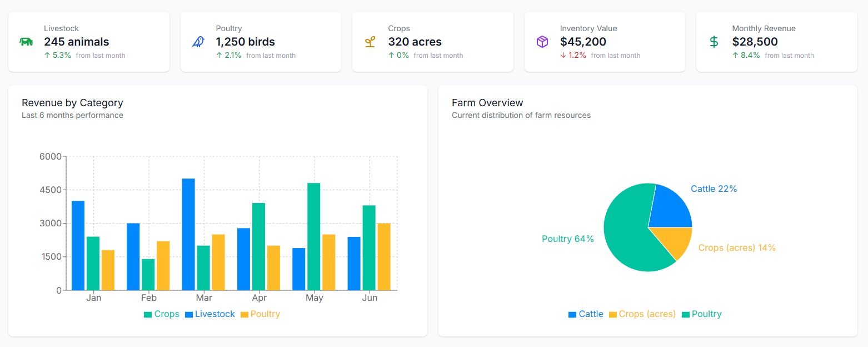868x347 pixels.
Task: Click the yellow Poultry bar for June
Action: pos(384,256)
